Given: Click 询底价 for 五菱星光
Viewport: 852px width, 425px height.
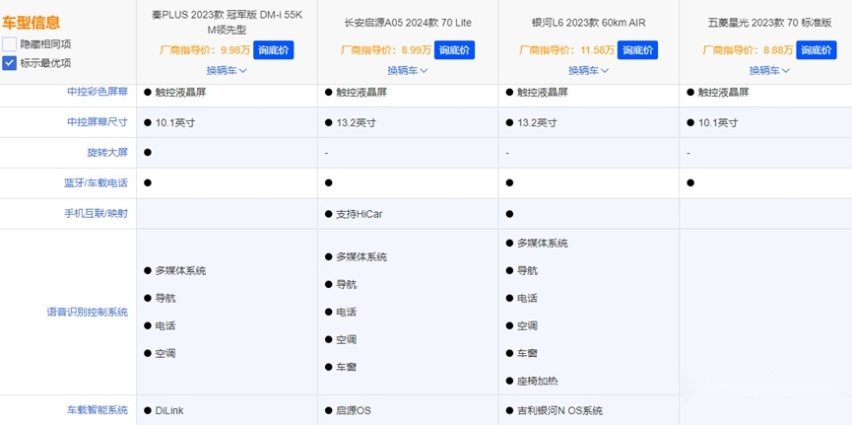Looking at the screenshot, I should (816, 50).
